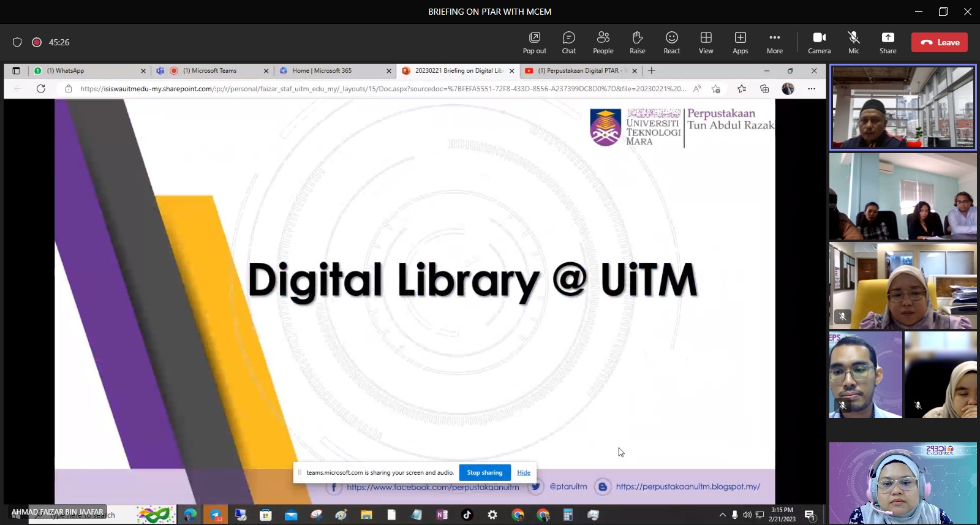Go back in the shared browser
Viewport: 980px width, 525px height.
pyautogui.click(x=18, y=89)
